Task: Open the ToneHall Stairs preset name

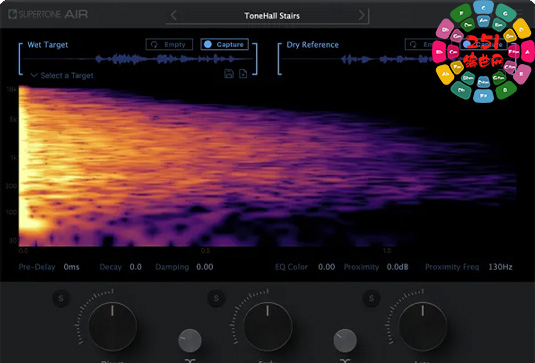Action: (272, 16)
